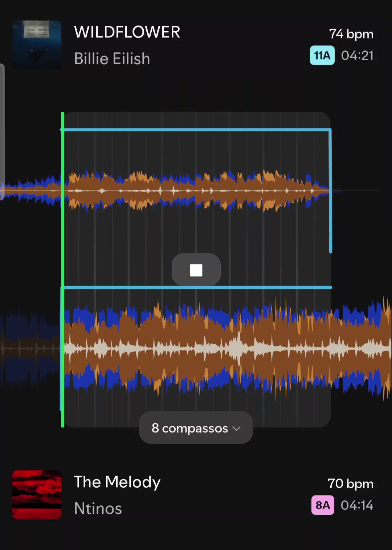Tap the 70 bpm tempo label
Screen dimensions: 392x550
coord(350,484)
